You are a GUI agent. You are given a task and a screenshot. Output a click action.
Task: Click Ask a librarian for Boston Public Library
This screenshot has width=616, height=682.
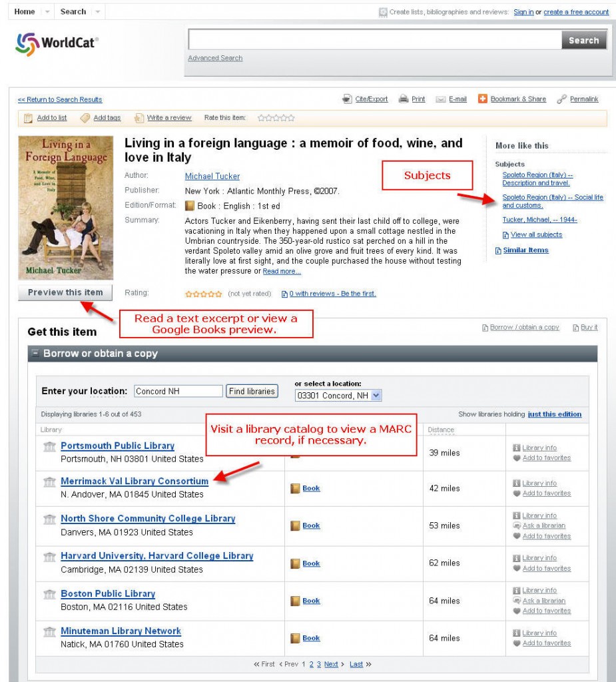544,601
